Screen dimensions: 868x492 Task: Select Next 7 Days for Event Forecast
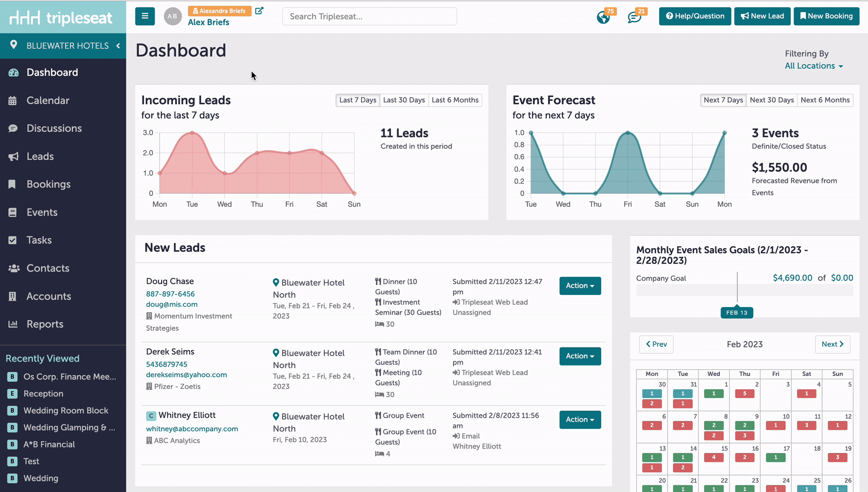(723, 100)
